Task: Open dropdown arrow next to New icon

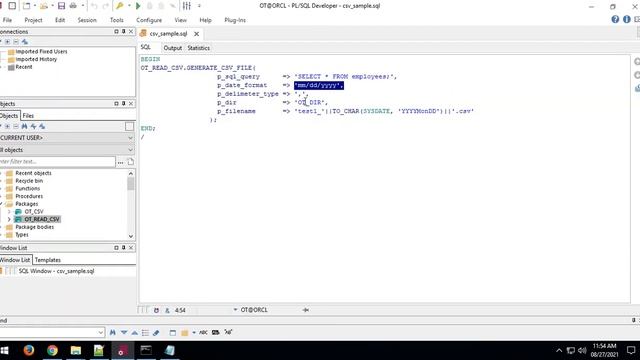Action: pyautogui.click(x=35, y=6)
